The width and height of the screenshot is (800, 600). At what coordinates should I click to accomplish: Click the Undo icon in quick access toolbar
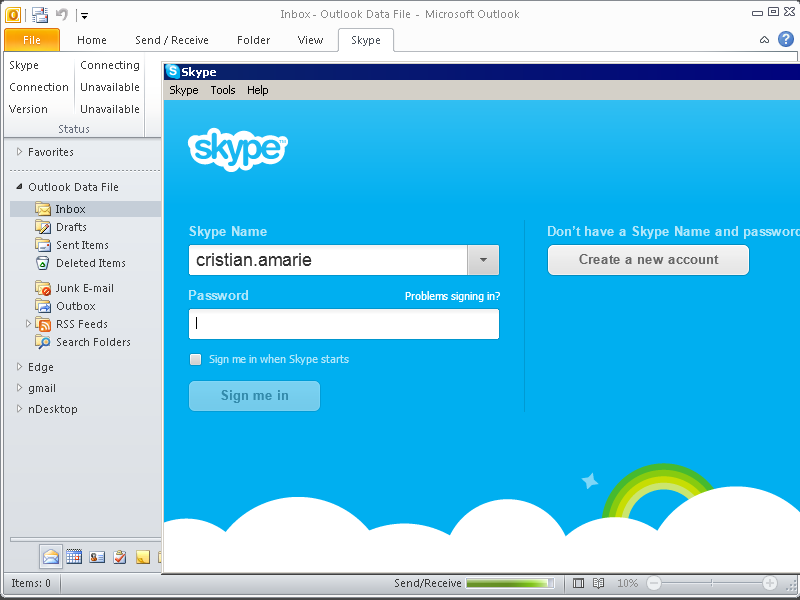click(62, 15)
